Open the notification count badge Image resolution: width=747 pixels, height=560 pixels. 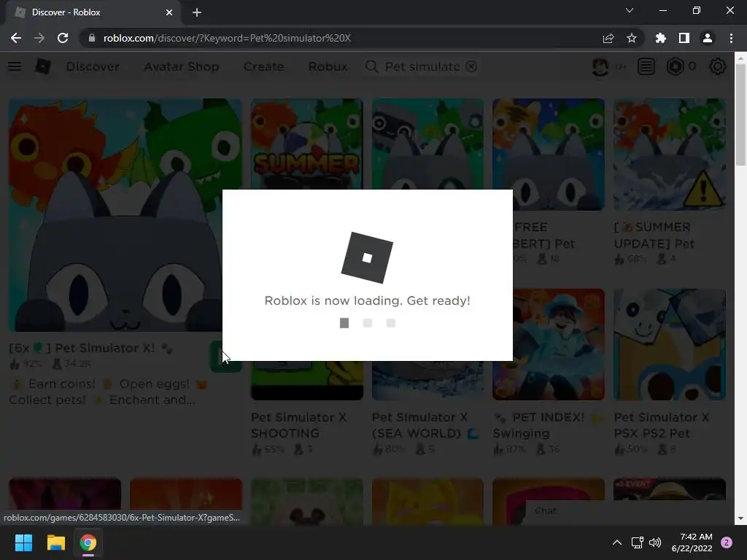(727, 542)
